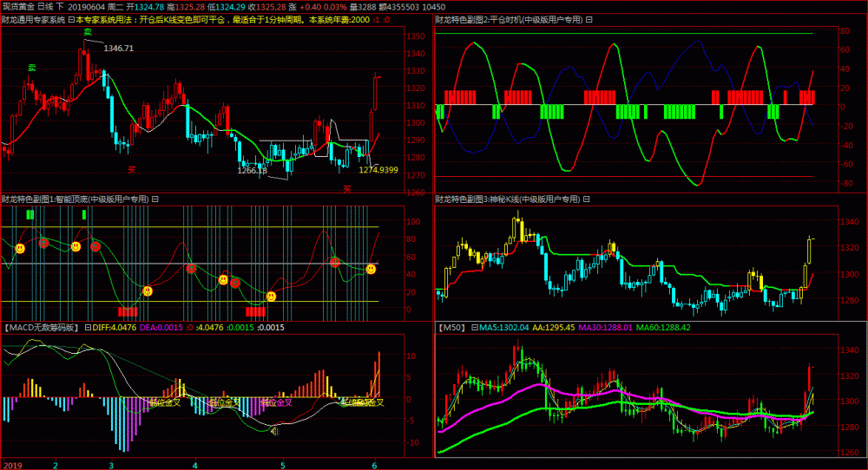Click the yellow arrow marker in MACD panel
The width and height of the screenshot is (868, 470).
tap(275, 431)
